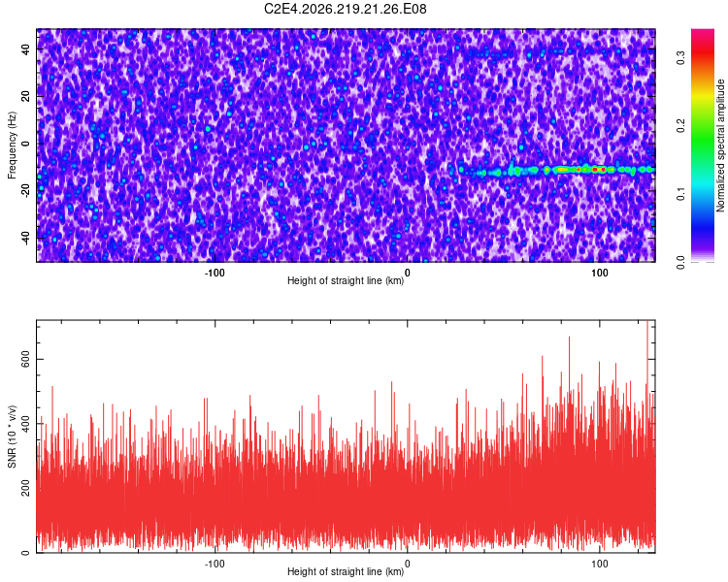
Task: Click the lower Height of straight line label
Action: pos(346,571)
